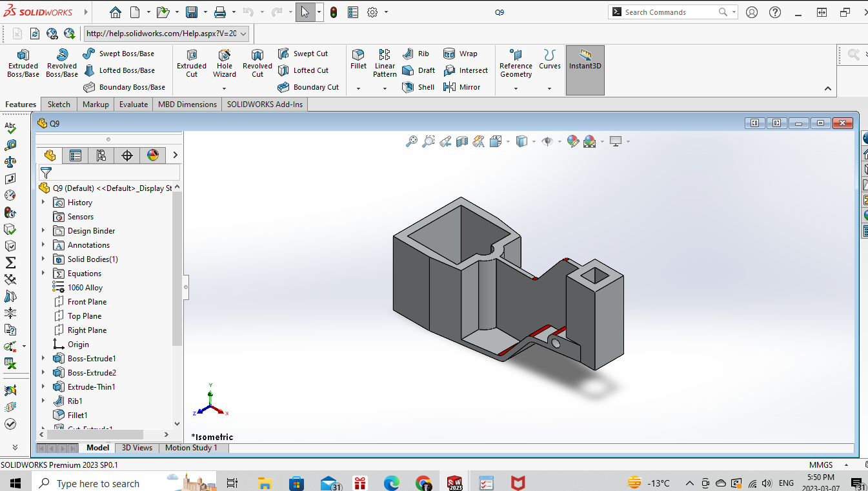The width and height of the screenshot is (868, 491).
Task: Expand the Rib1 feature
Action: (x=43, y=401)
